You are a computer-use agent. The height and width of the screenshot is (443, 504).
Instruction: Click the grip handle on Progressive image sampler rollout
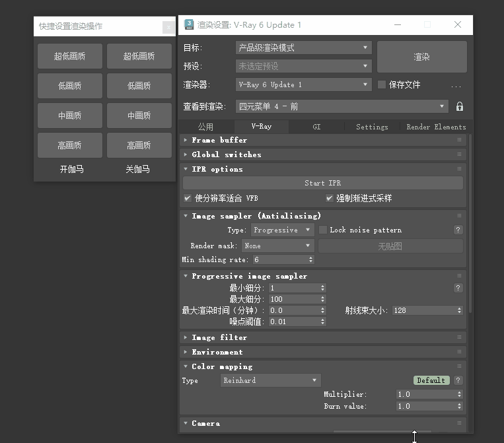click(x=459, y=275)
